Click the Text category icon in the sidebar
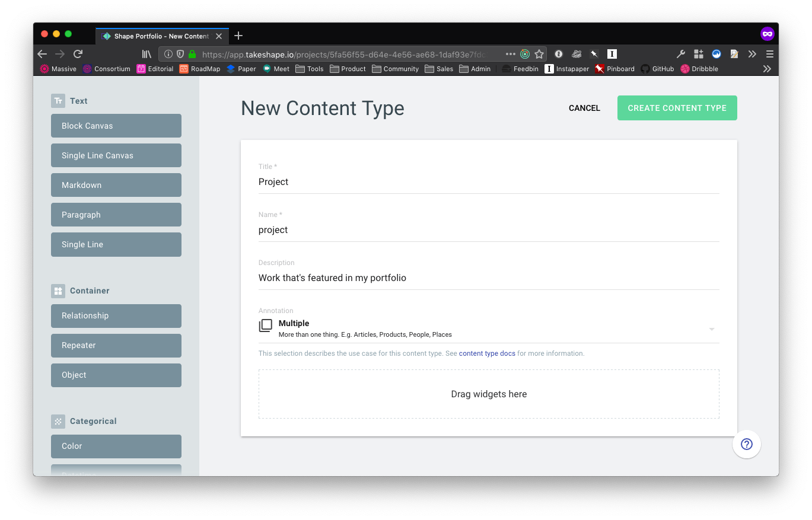The image size is (812, 520). pyautogui.click(x=58, y=101)
